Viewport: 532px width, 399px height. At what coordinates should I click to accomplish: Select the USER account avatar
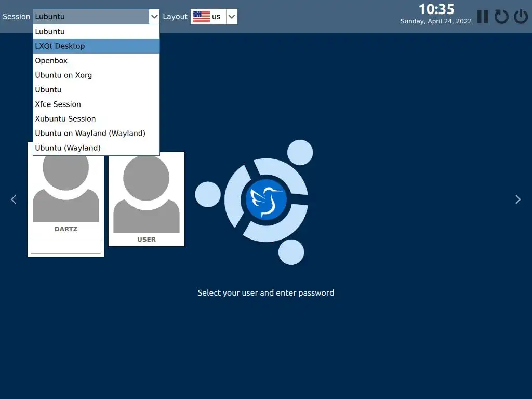coord(146,194)
